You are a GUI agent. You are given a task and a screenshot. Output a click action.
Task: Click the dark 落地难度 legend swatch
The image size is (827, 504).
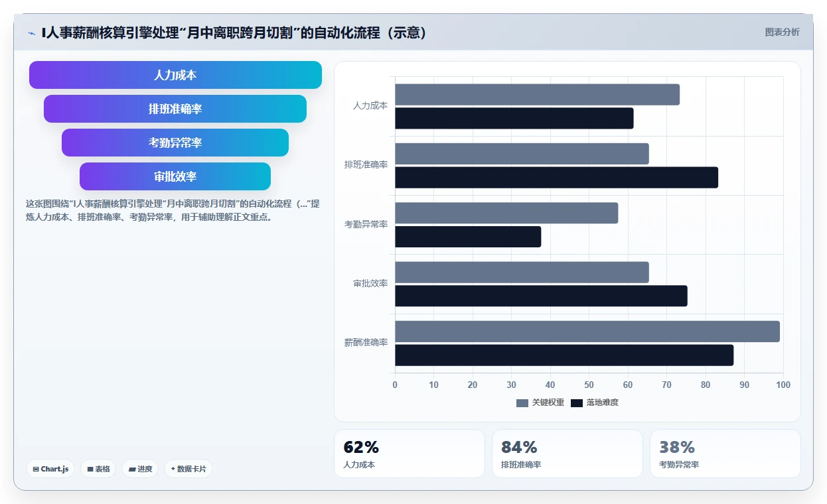click(x=577, y=403)
